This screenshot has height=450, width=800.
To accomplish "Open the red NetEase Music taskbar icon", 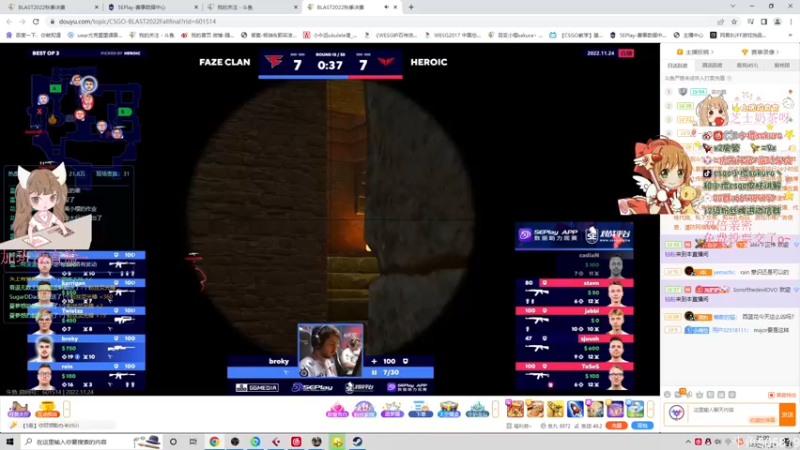I will tap(296, 441).
